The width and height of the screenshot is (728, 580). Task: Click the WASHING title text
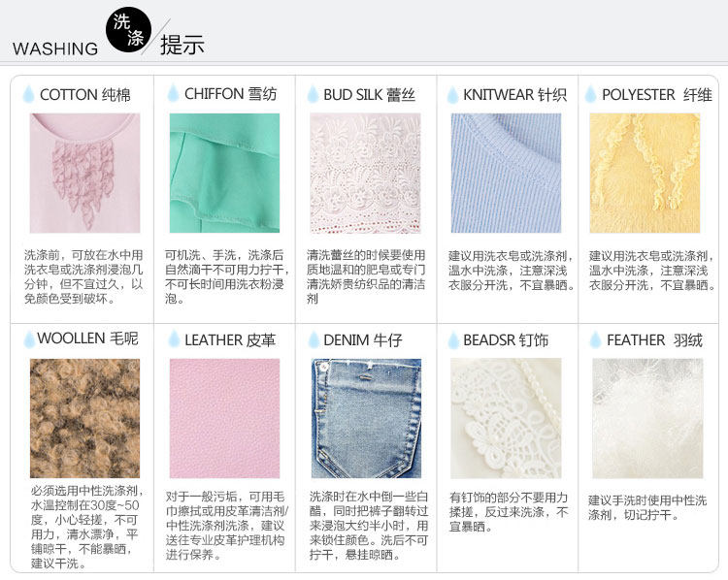tap(55, 48)
